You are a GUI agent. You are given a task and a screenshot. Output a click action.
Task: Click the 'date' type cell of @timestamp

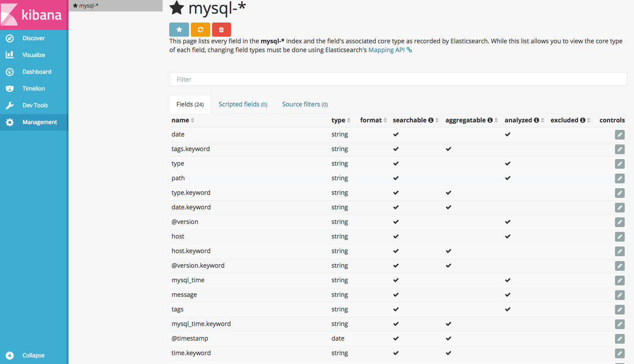coord(338,338)
